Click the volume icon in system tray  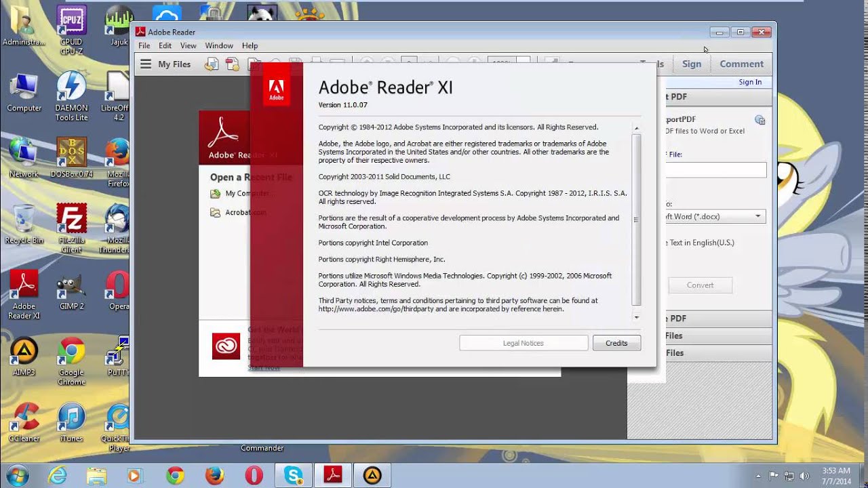(x=804, y=476)
